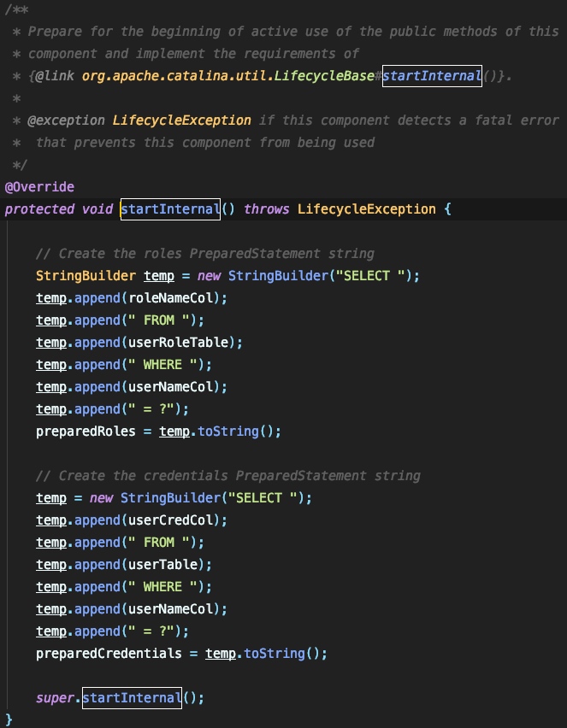
Task: Click toString on the preparedRoles line
Action: 228,432
